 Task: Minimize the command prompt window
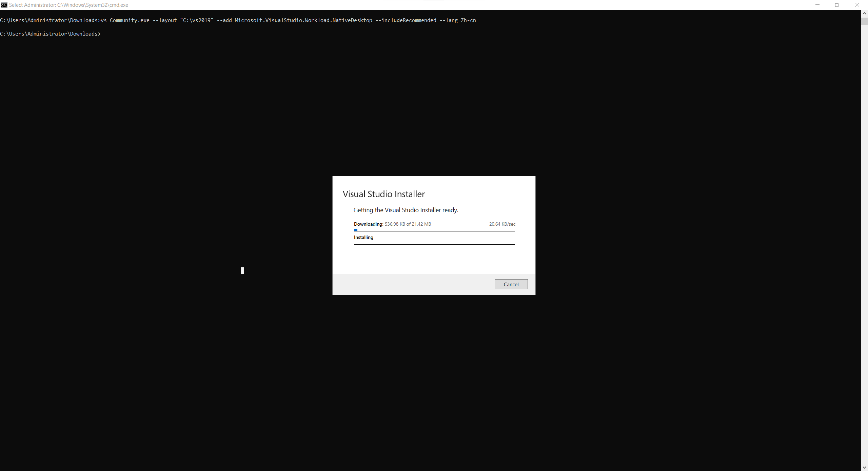817,5
